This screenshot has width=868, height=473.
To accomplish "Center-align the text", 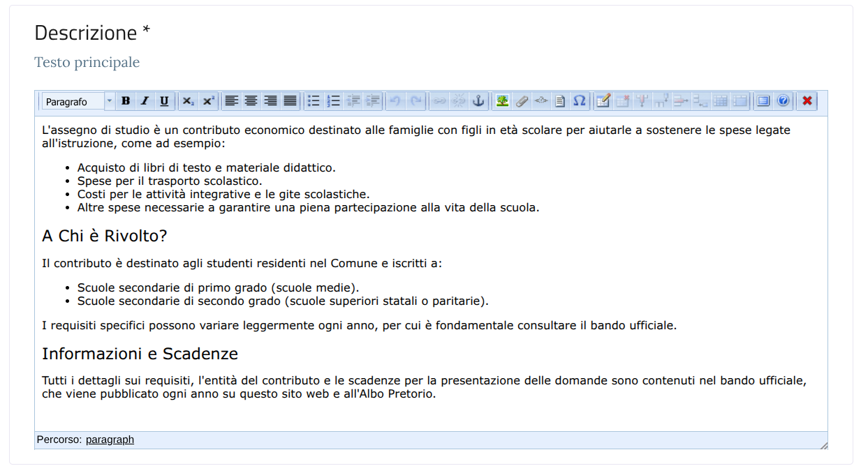I will (251, 101).
